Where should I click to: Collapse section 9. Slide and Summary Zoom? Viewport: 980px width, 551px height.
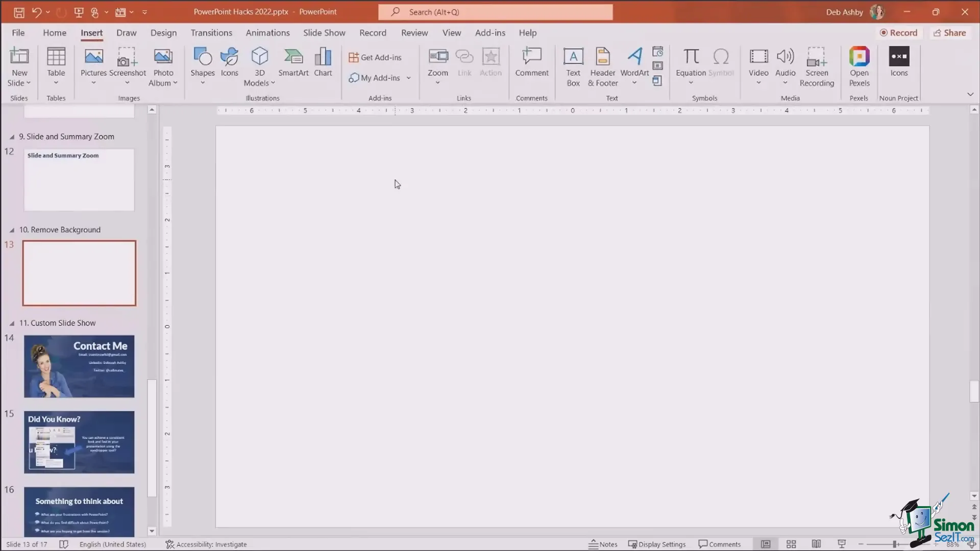tap(12, 137)
